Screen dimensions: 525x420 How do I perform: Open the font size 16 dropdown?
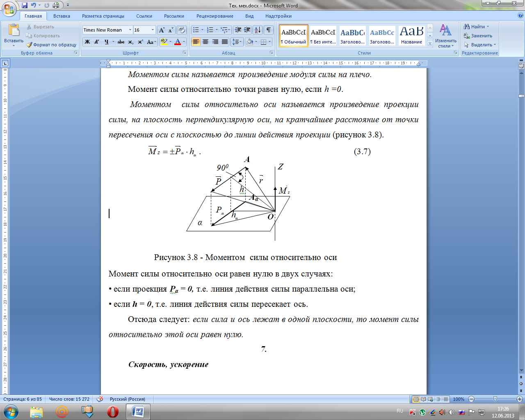tap(153, 30)
